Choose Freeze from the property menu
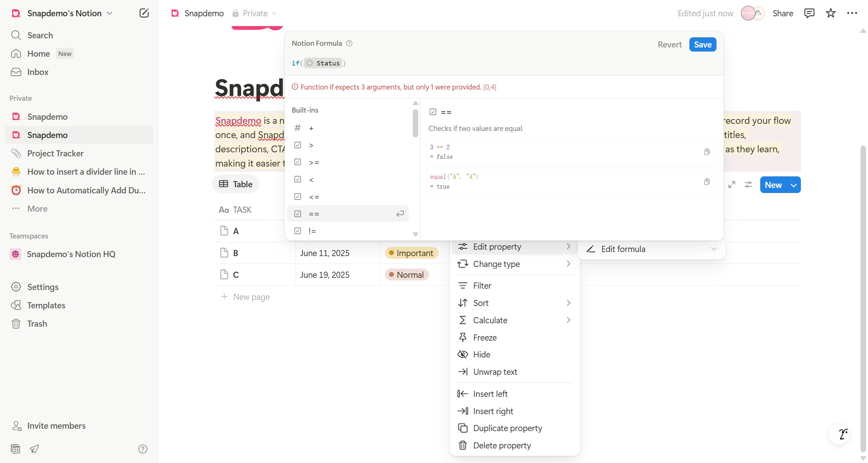This screenshot has width=868, height=463. [514, 337]
